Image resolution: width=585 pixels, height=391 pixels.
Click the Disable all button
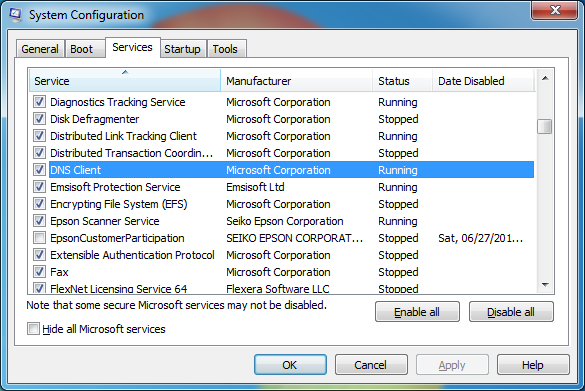tap(511, 312)
